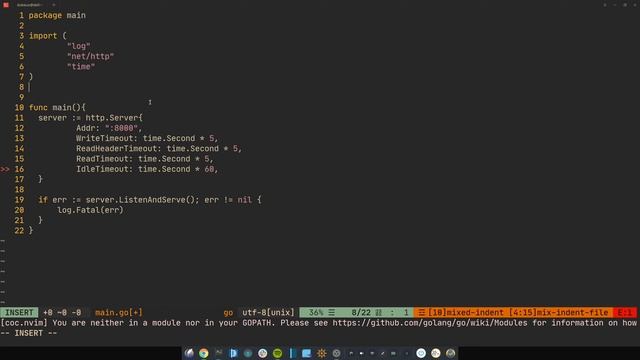The height and width of the screenshot is (360, 640).
Task: Place cursor on 'func main(){' line
Action: point(57,108)
